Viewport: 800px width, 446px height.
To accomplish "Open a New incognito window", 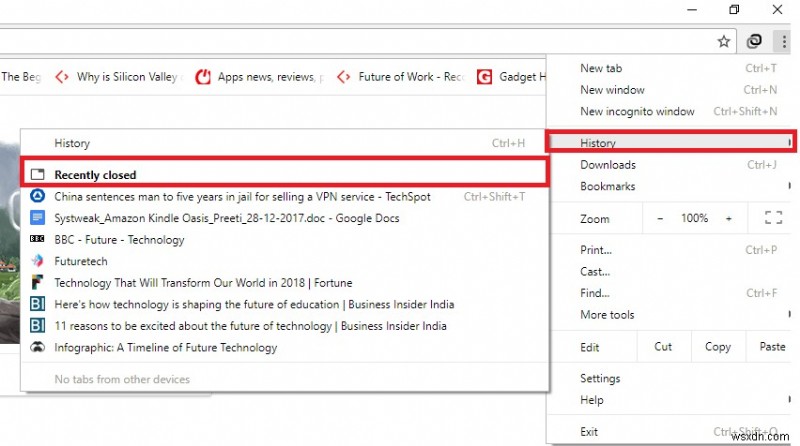I will coord(670,111).
